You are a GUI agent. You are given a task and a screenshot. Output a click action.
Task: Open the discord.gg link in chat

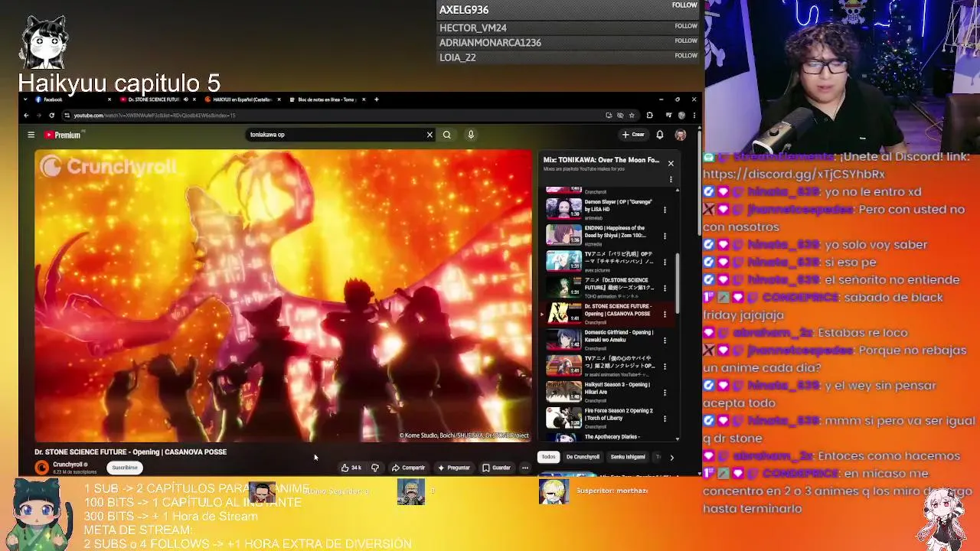click(794, 174)
